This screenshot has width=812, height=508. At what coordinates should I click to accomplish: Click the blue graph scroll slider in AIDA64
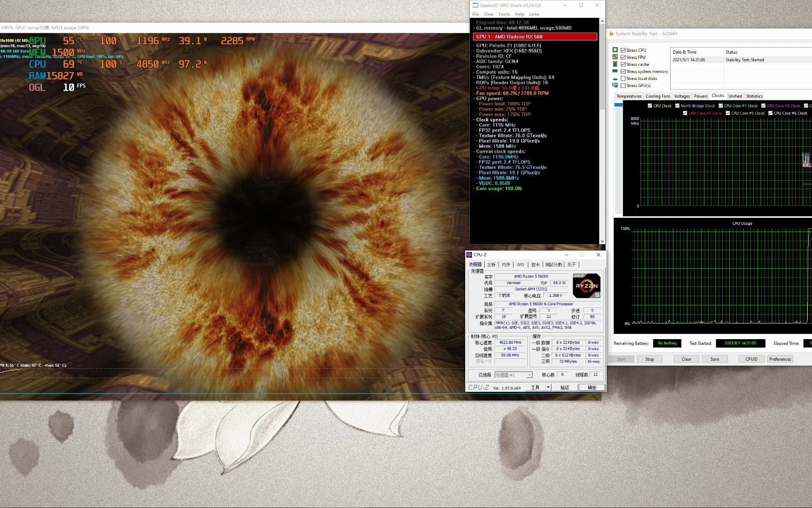point(618,104)
